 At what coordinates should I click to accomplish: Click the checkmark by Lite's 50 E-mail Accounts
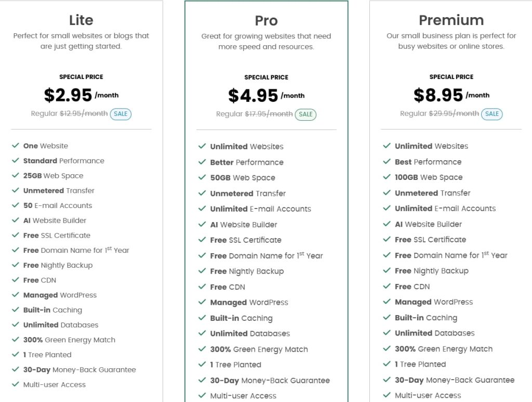16,205
